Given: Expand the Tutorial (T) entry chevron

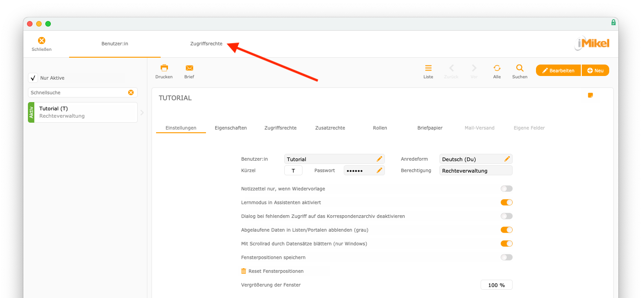Looking at the screenshot, I should click(x=142, y=112).
